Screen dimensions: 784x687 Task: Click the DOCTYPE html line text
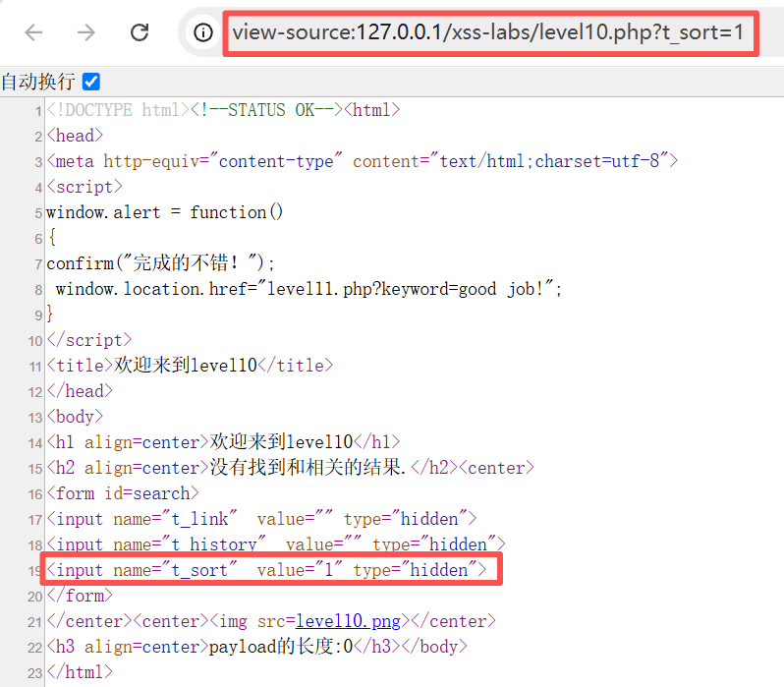pyautogui.click(x=223, y=110)
